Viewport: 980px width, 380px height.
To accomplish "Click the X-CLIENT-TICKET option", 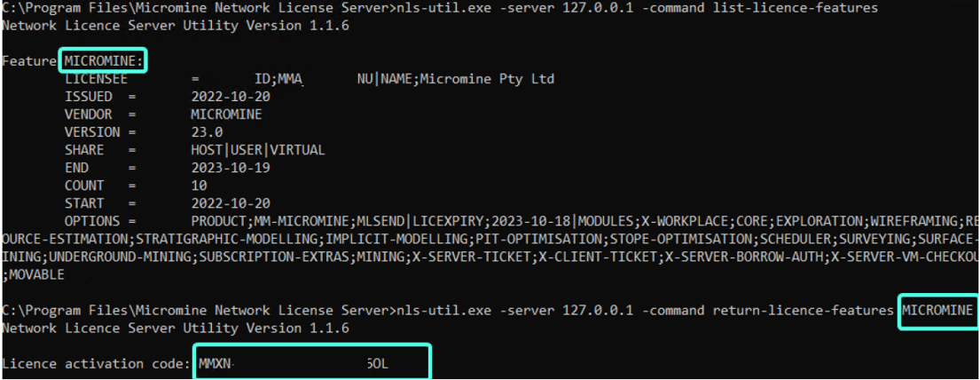I will pyautogui.click(x=598, y=257).
